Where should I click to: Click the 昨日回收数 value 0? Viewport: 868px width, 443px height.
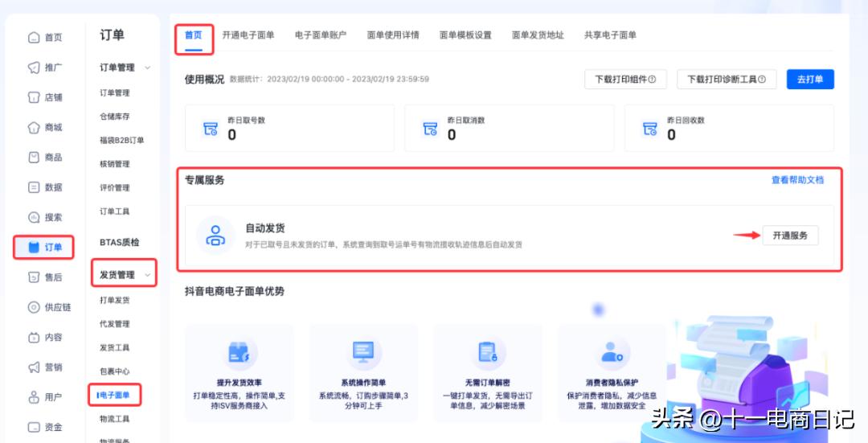[x=671, y=134]
